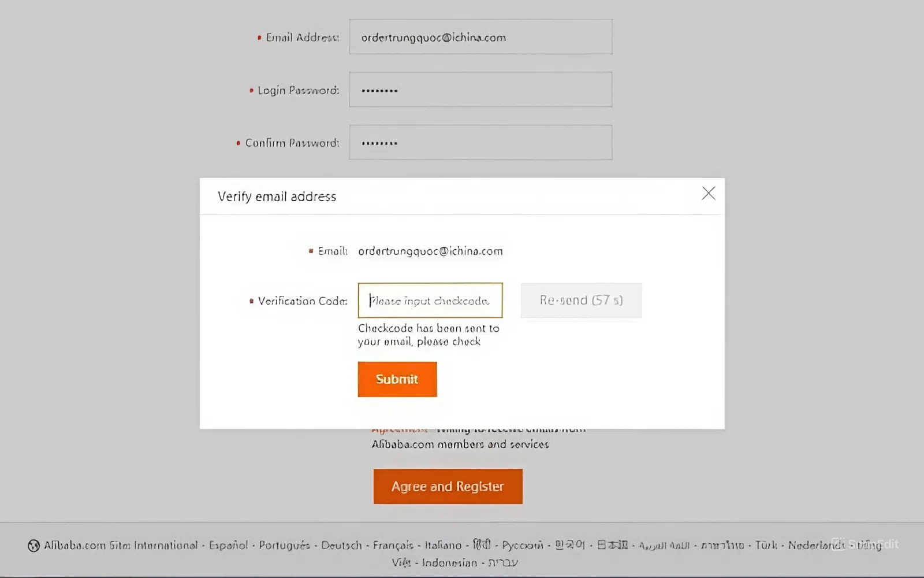The image size is (924, 578).
Task: Focus the Login Password field
Action: coord(480,90)
